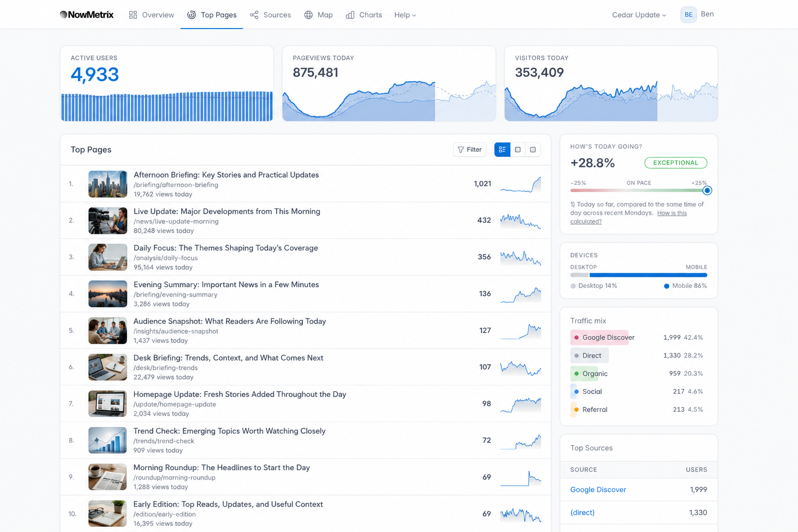
Task: Click Afternoon Briefing sparkline showing 1,021
Action: (521, 184)
